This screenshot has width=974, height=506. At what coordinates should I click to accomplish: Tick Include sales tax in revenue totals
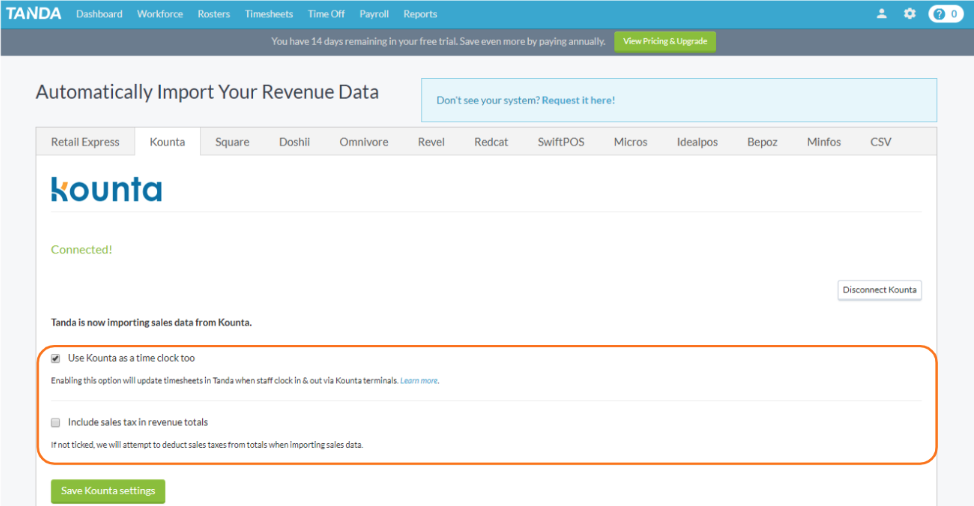(56, 423)
